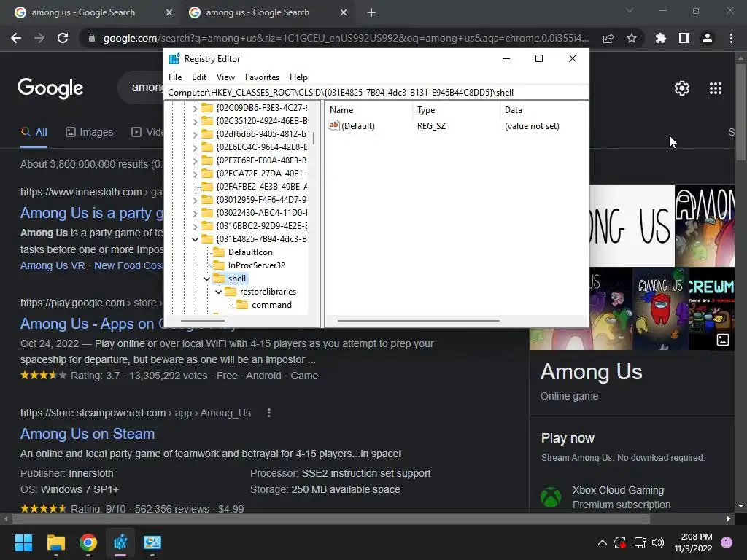Select the InProcServer32 registry key

point(256,265)
